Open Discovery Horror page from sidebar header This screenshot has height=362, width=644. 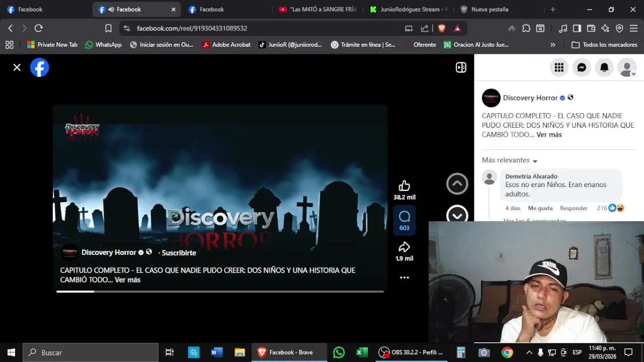[x=530, y=98]
